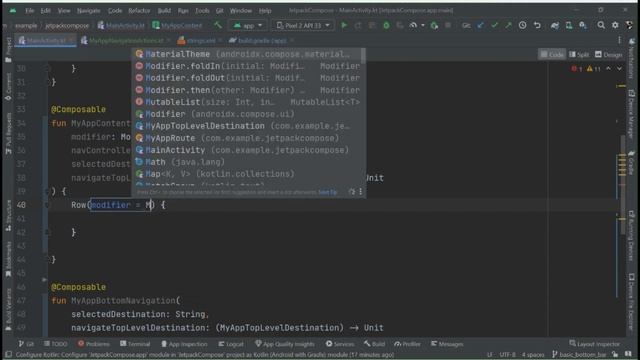This screenshot has width=640, height=360.
Task: Switch to Design editor view mode
Action: [608, 54]
